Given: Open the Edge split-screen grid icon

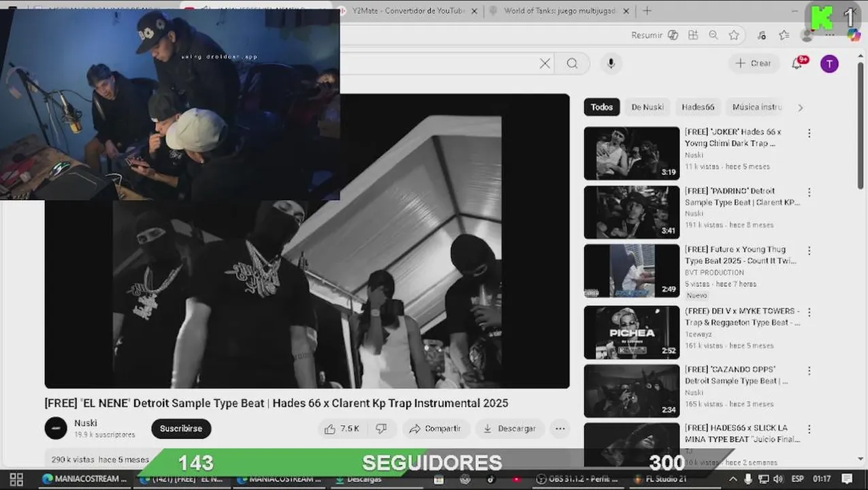Looking at the screenshot, I should 693,35.
